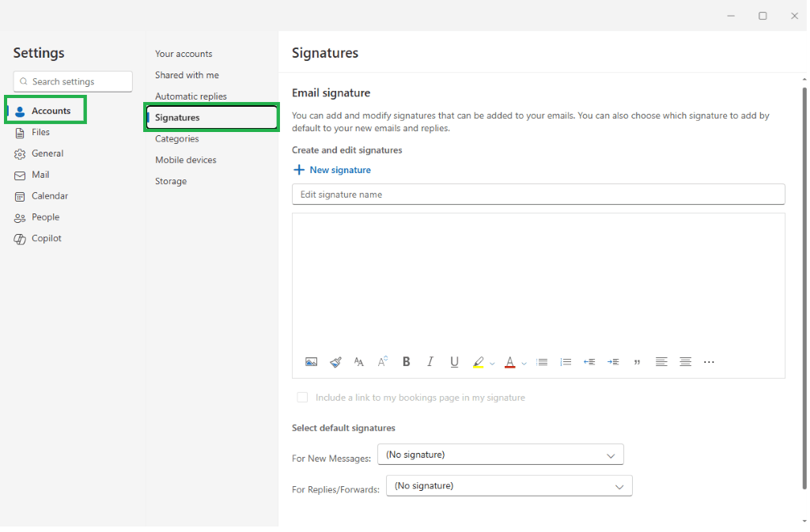The image size is (810, 532).
Task: Toggle underline formatting
Action: click(x=454, y=362)
